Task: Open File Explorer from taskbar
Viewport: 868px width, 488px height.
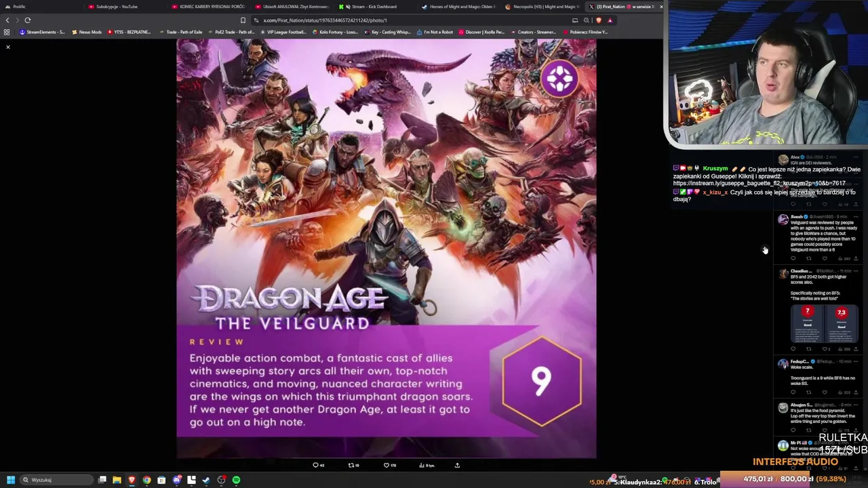Action: [x=117, y=480]
